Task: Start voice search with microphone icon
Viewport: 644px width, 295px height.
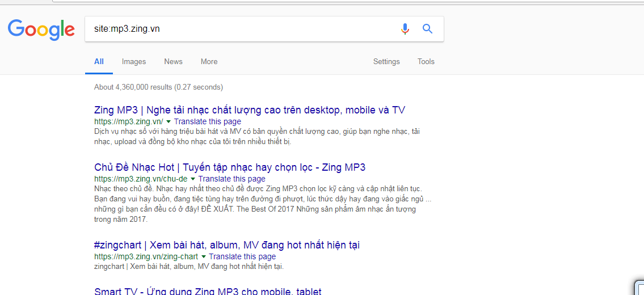Action: pos(405,29)
